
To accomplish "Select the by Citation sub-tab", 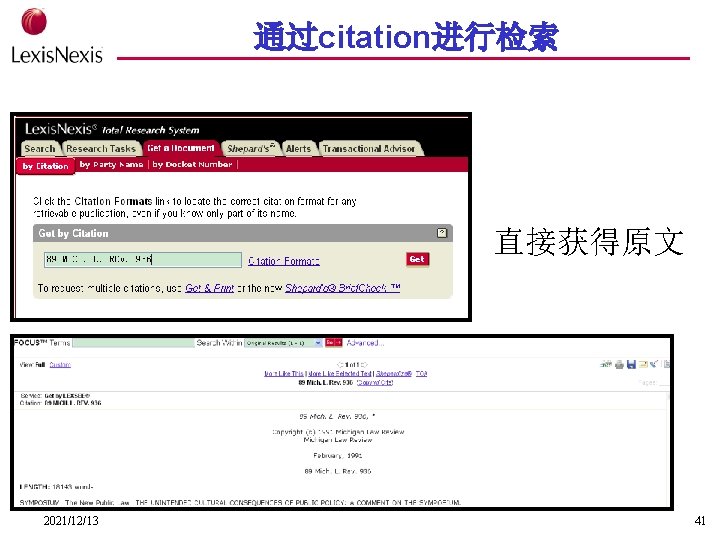I will pos(45,166).
